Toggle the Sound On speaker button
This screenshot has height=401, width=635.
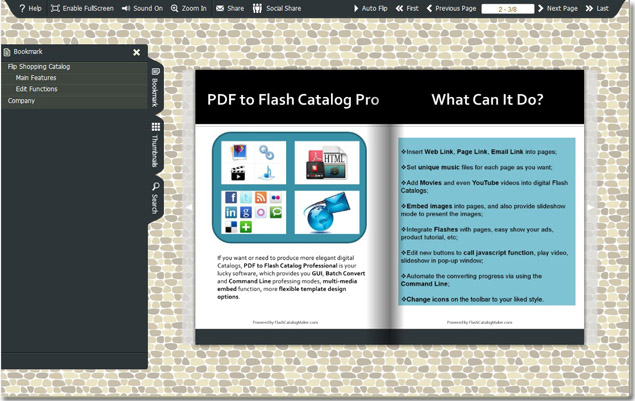click(x=142, y=8)
